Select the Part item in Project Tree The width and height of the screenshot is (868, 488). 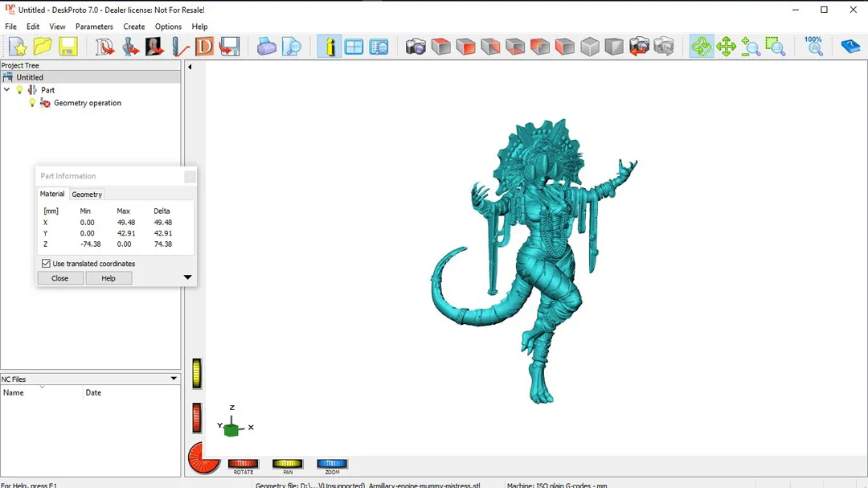click(47, 90)
